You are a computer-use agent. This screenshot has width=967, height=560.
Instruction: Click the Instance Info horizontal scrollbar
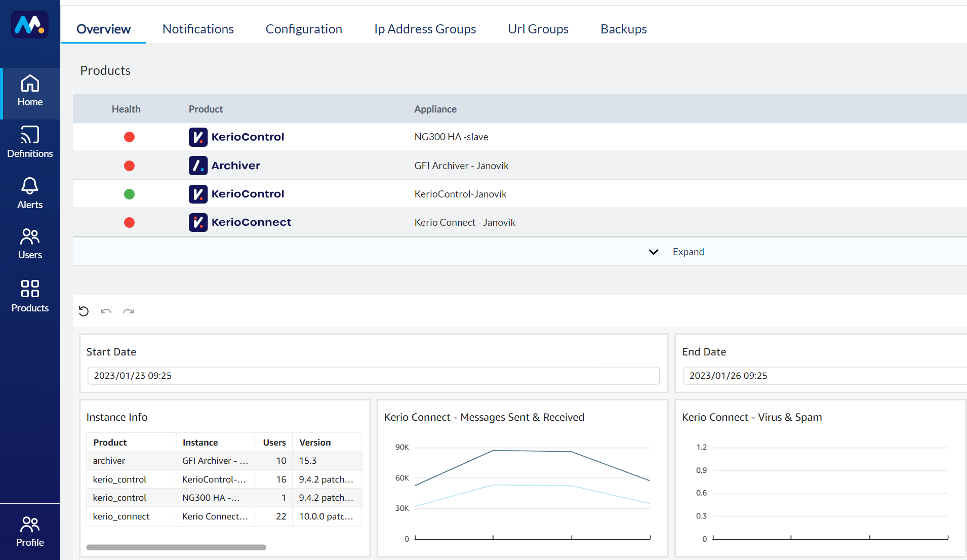176,547
